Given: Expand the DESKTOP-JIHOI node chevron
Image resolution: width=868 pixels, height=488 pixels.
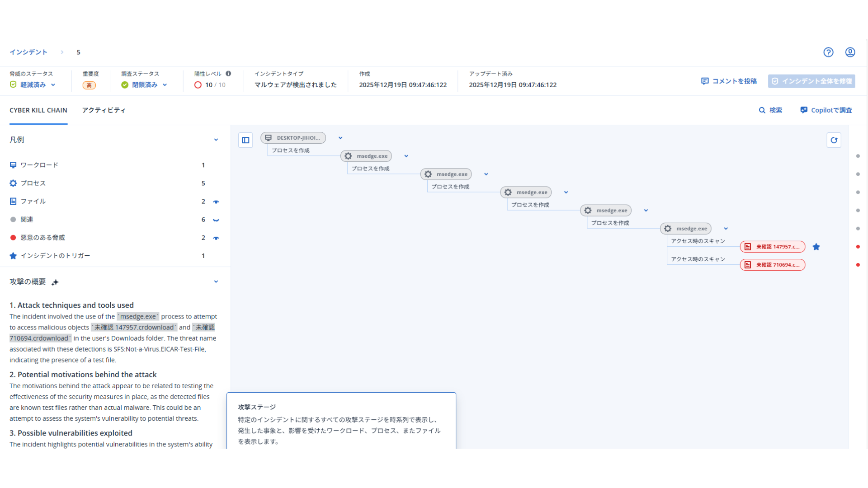Looking at the screenshot, I should [x=340, y=138].
